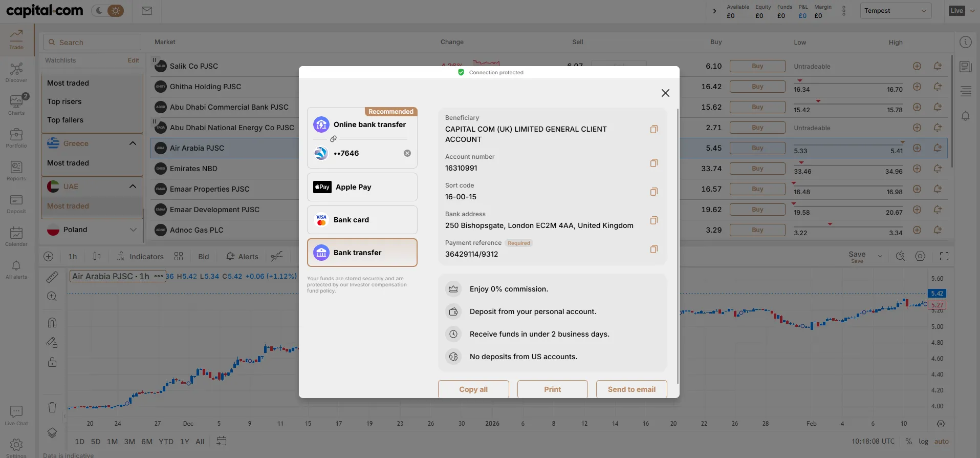Viewport: 980px width, 458px height.
Task: Copy the beneficiary name to clipboard
Action: tap(654, 129)
